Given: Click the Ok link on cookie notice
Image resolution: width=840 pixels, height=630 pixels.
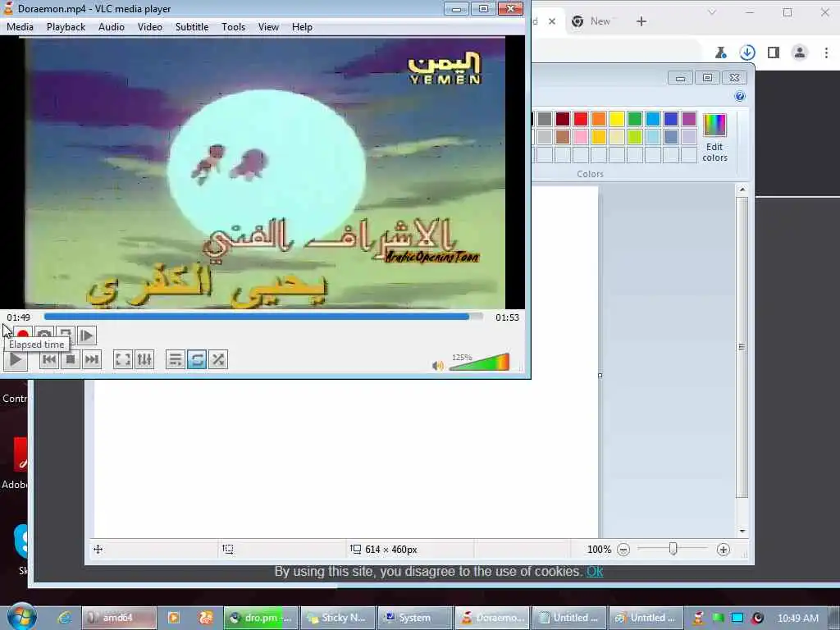Looking at the screenshot, I should (x=595, y=572).
